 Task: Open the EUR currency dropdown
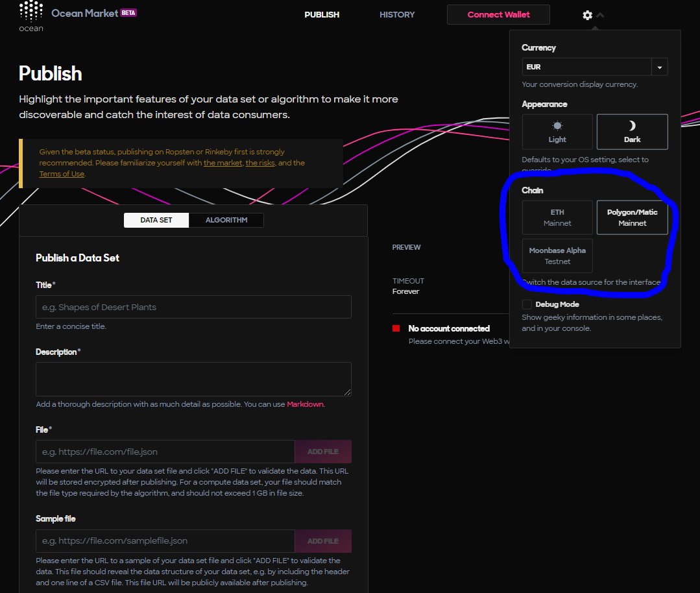tap(595, 67)
